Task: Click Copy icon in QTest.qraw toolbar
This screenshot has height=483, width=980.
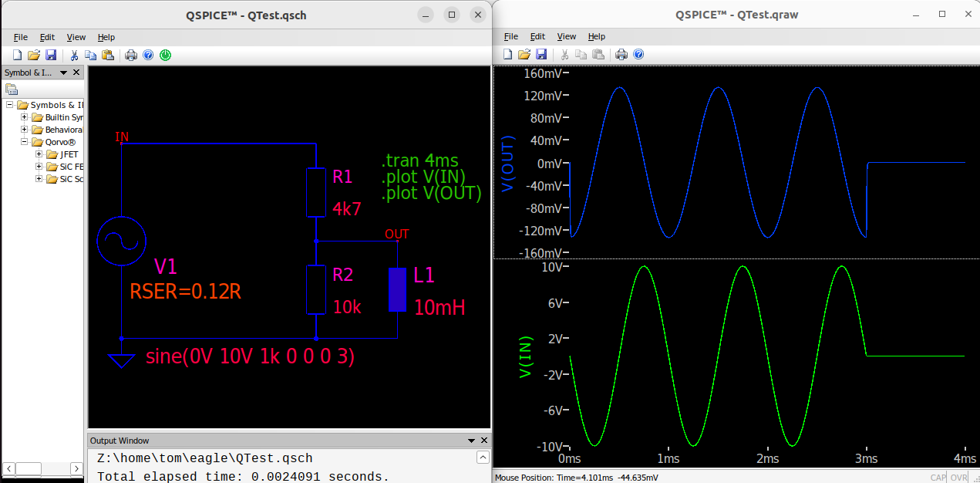Action: click(581, 55)
